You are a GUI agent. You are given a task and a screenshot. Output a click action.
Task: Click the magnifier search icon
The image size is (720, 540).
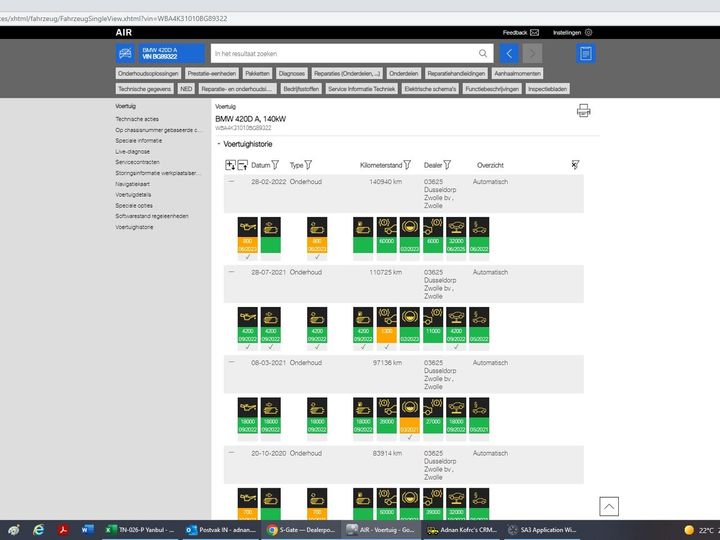tap(483, 53)
